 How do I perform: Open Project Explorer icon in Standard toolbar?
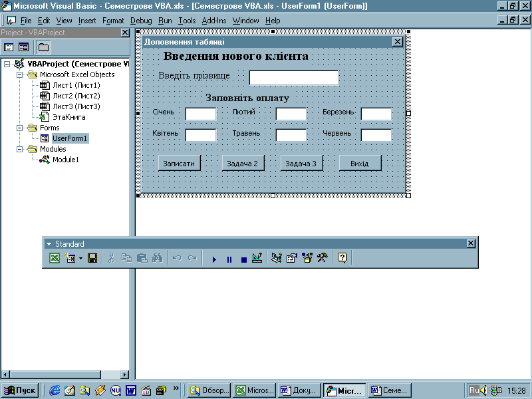(x=277, y=258)
